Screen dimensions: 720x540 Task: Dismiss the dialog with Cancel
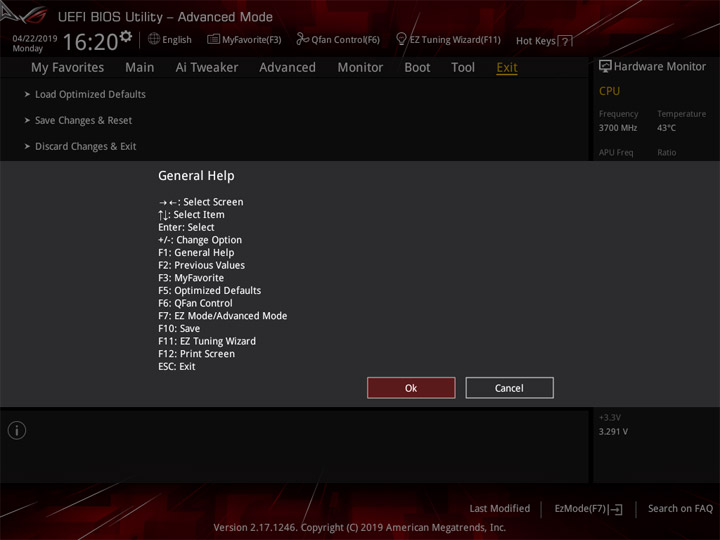pyautogui.click(x=509, y=388)
